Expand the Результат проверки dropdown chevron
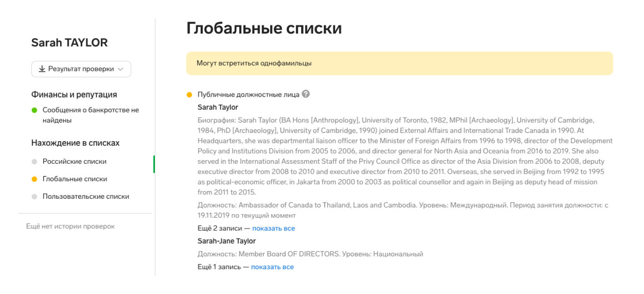This screenshot has height=294, width=644. (120, 69)
